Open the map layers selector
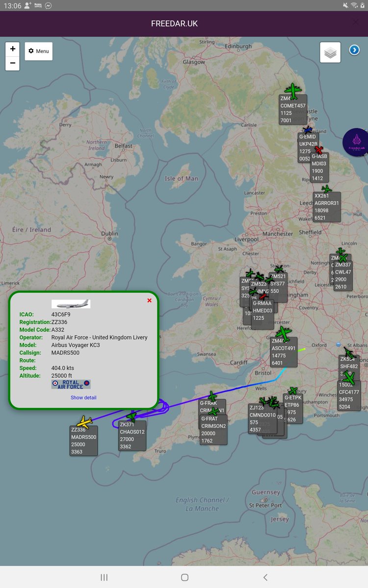The height and width of the screenshot is (588, 368). point(330,52)
